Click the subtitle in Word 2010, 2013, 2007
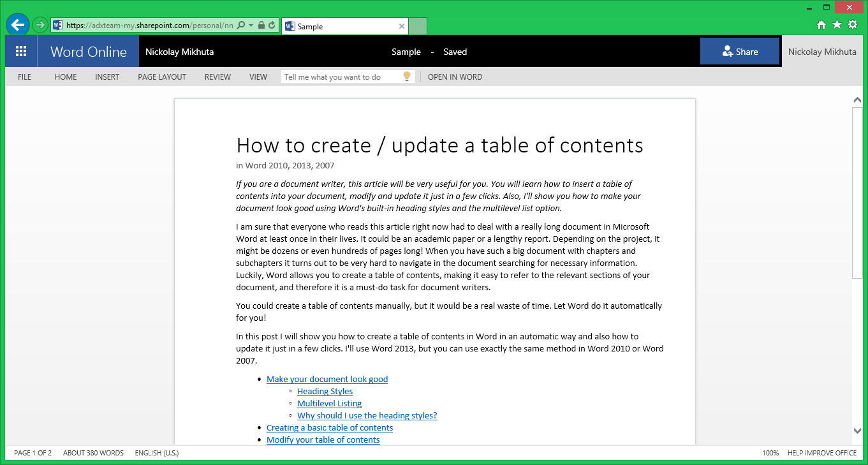Image resolution: width=868 pixels, height=465 pixels. [285, 166]
